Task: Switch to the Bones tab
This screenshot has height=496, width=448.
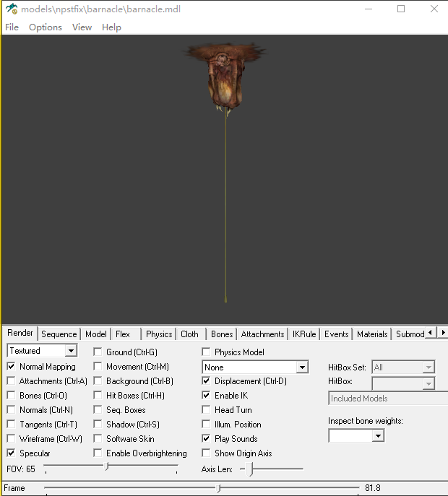Action: point(222,334)
